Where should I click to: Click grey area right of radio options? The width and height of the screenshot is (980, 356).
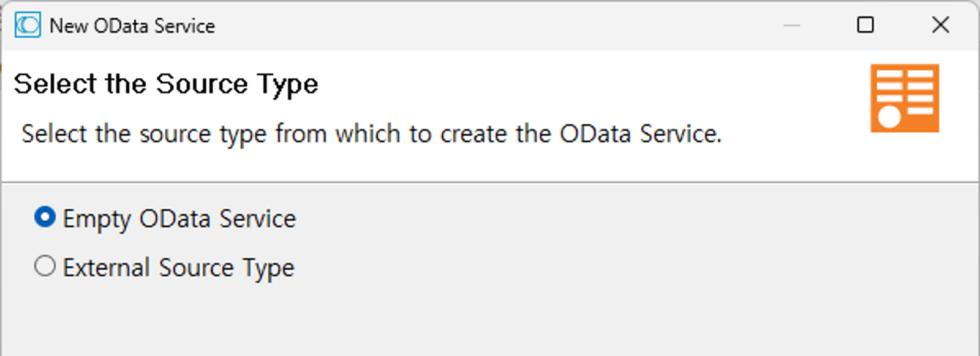tap(612, 245)
